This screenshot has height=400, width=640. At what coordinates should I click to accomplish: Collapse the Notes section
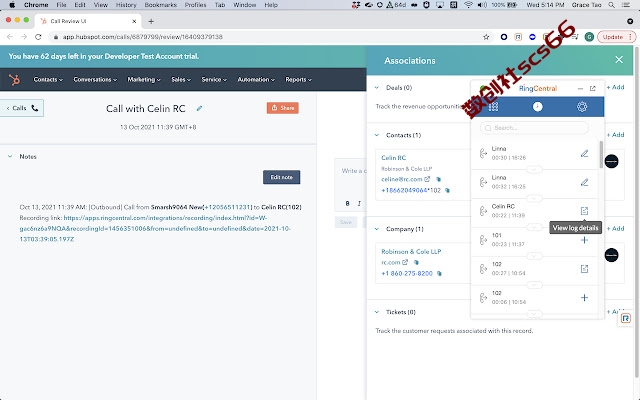[10, 156]
